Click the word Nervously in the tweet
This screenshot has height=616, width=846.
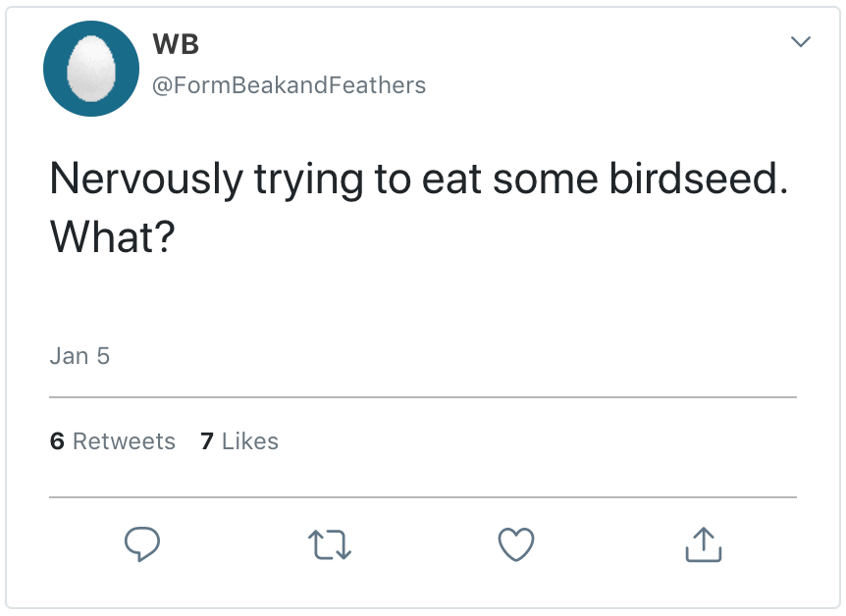tap(145, 179)
